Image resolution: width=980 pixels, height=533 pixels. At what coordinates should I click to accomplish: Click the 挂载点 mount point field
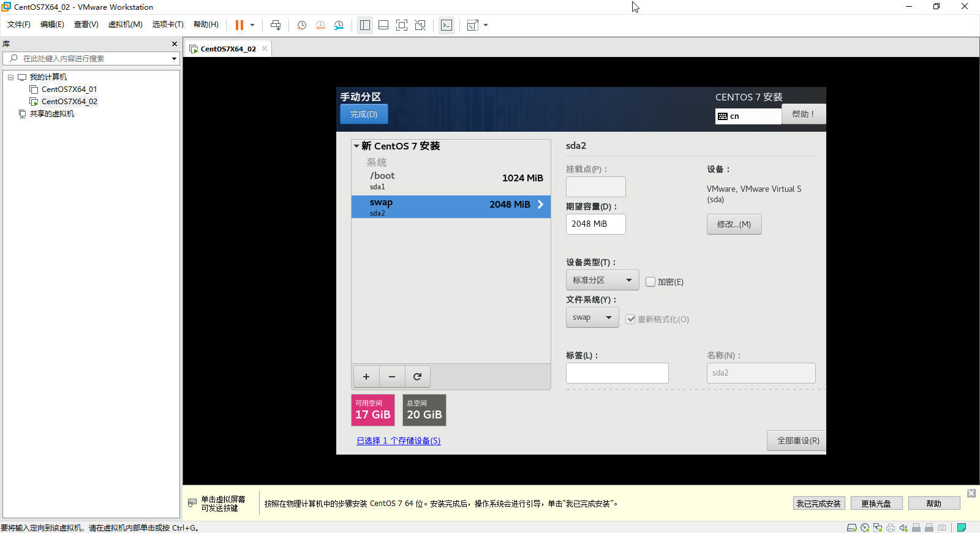pos(595,187)
